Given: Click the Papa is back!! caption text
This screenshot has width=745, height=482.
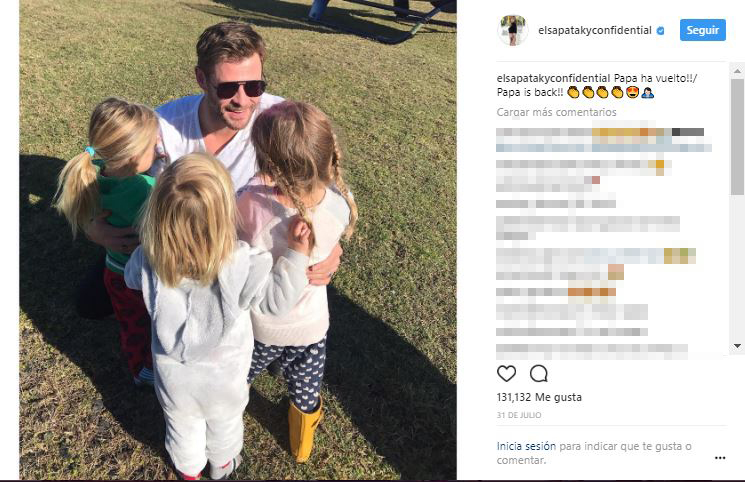Looking at the screenshot, I should 530,92.
